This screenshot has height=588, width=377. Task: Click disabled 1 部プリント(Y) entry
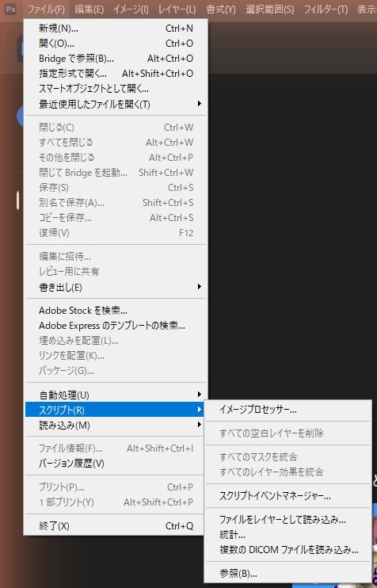click(x=116, y=502)
